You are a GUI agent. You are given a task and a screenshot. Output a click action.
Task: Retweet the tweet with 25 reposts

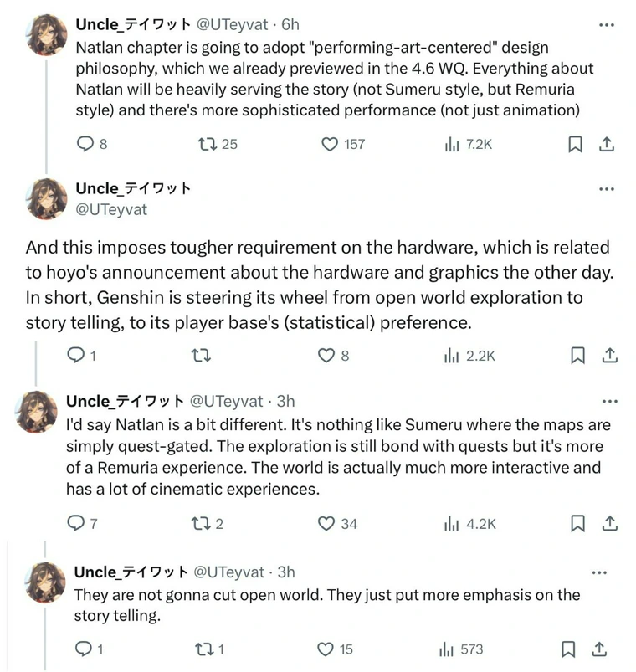coord(202,144)
